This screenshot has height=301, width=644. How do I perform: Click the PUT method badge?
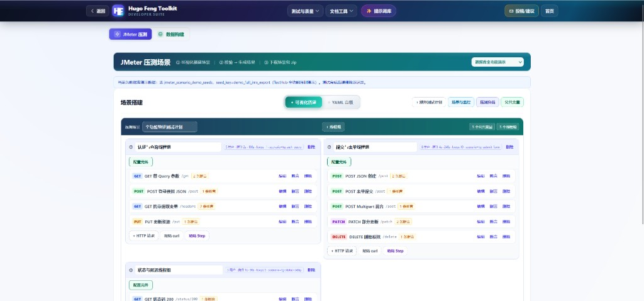click(137, 222)
